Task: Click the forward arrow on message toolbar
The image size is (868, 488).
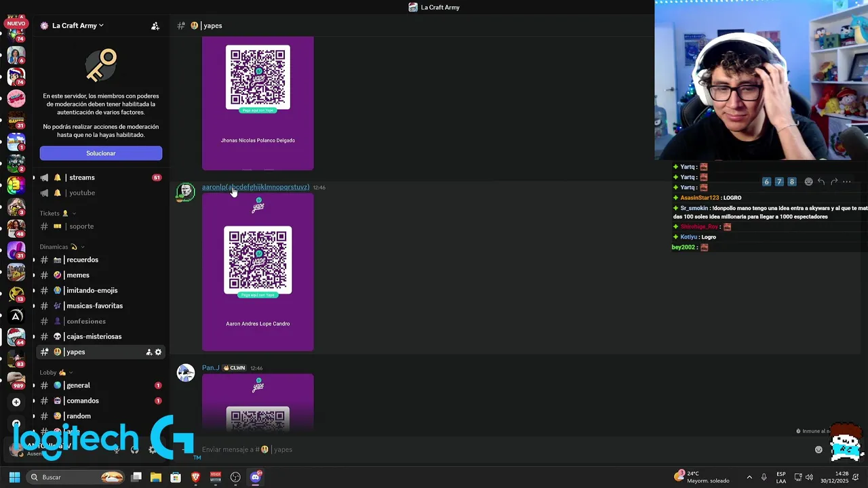Action: [x=834, y=182]
